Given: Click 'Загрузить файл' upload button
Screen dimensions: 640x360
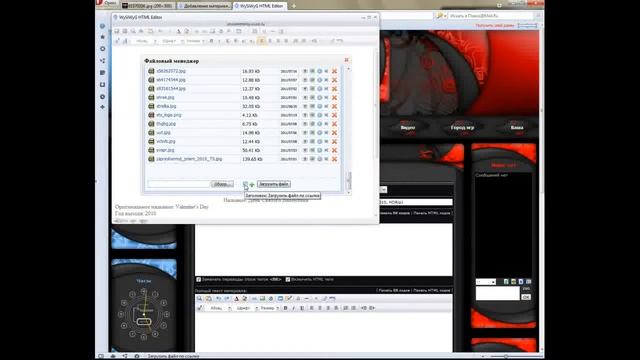Looking at the screenshot, I should [274, 184].
